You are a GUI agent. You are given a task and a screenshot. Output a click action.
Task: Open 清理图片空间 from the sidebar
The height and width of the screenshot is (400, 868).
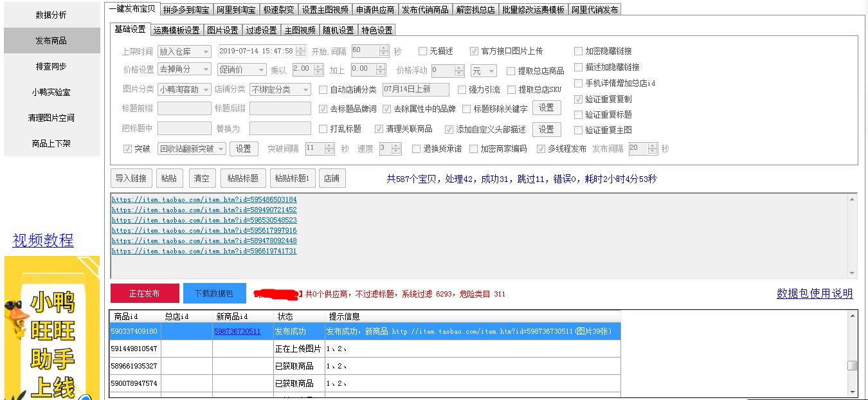tap(51, 117)
